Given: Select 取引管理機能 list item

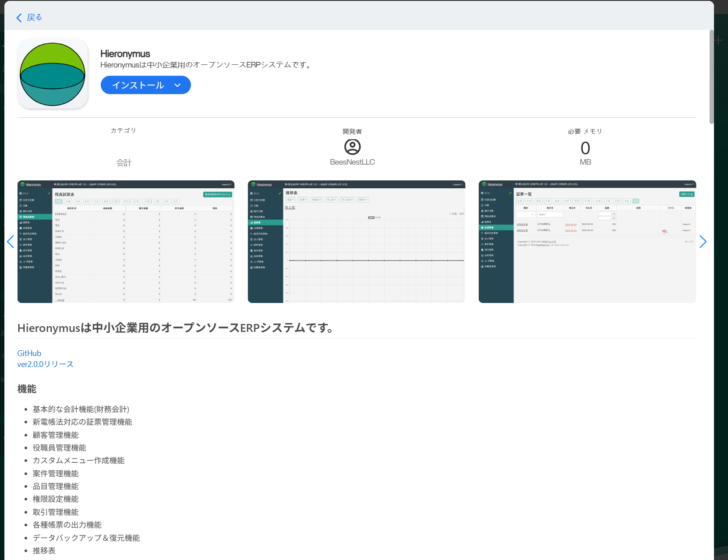Looking at the screenshot, I should click(56, 512).
